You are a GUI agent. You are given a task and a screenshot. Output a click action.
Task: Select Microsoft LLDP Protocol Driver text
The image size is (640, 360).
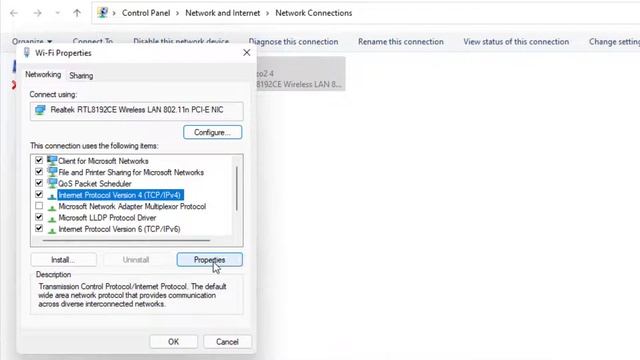click(107, 218)
